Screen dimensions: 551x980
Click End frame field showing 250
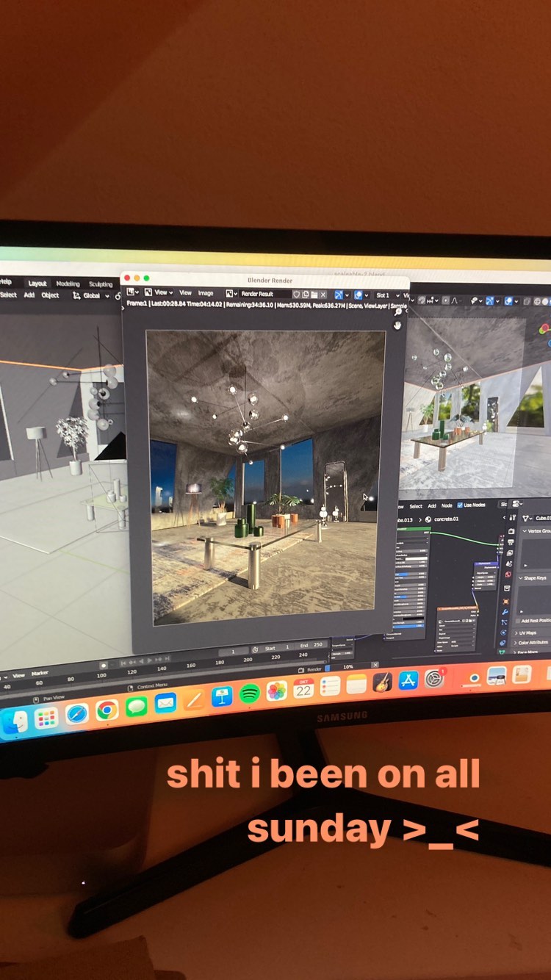[x=311, y=645]
